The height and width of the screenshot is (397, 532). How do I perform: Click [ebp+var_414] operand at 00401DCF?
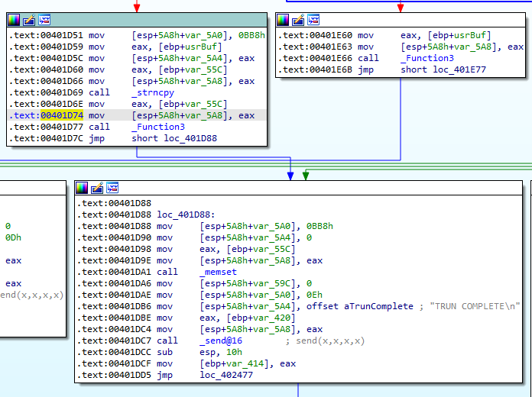coord(234,363)
